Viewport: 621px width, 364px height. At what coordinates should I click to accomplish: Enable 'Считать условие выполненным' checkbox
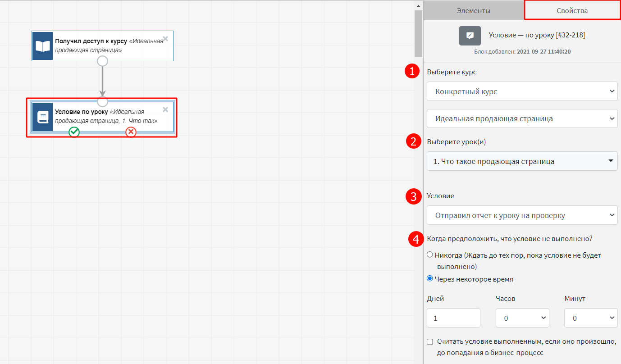click(x=430, y=341)
